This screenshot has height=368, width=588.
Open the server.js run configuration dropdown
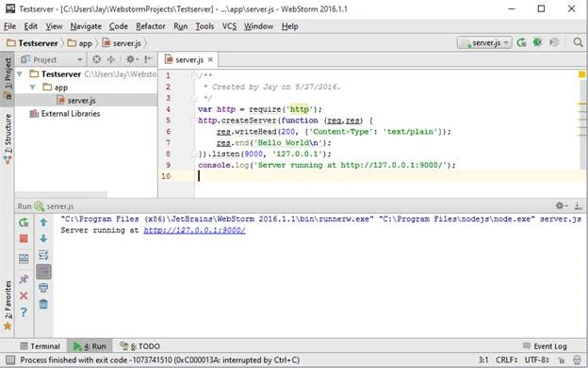coord(484,42)
